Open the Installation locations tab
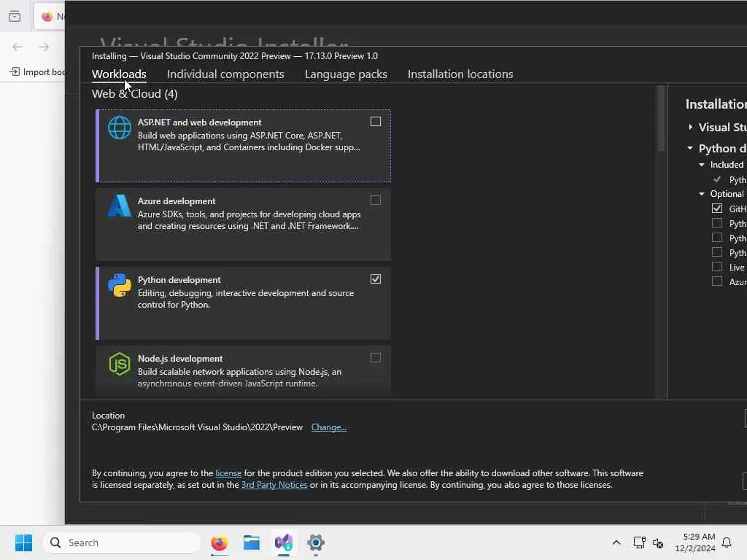This screenshot has width=747, height=560. click(460, 74)
